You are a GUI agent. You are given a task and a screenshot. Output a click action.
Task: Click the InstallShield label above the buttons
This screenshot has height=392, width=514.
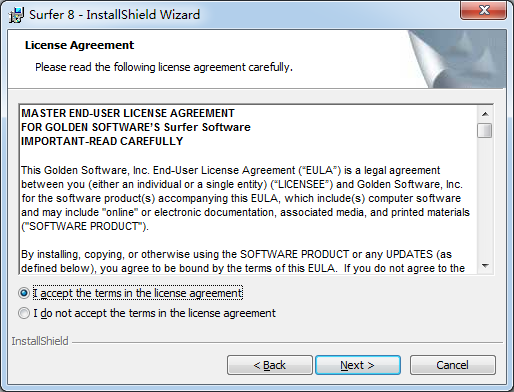click(x=40, y=341)
